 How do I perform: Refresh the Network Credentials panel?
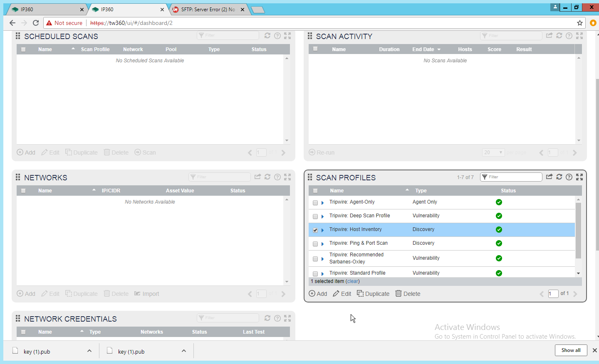267,318
